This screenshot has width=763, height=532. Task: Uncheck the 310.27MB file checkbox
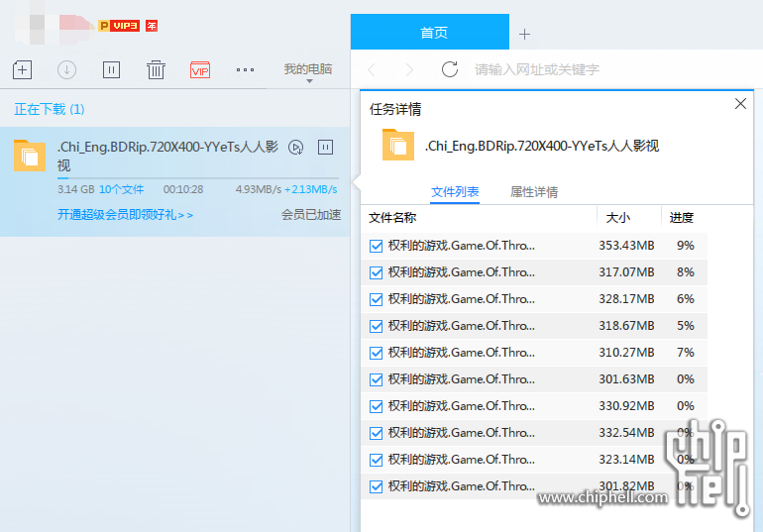[376, 353]
